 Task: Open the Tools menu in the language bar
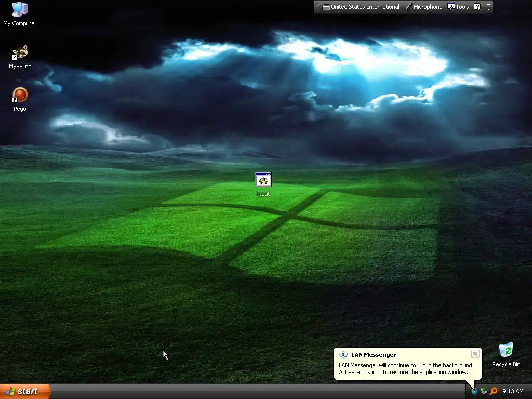(x=458, y=7)
